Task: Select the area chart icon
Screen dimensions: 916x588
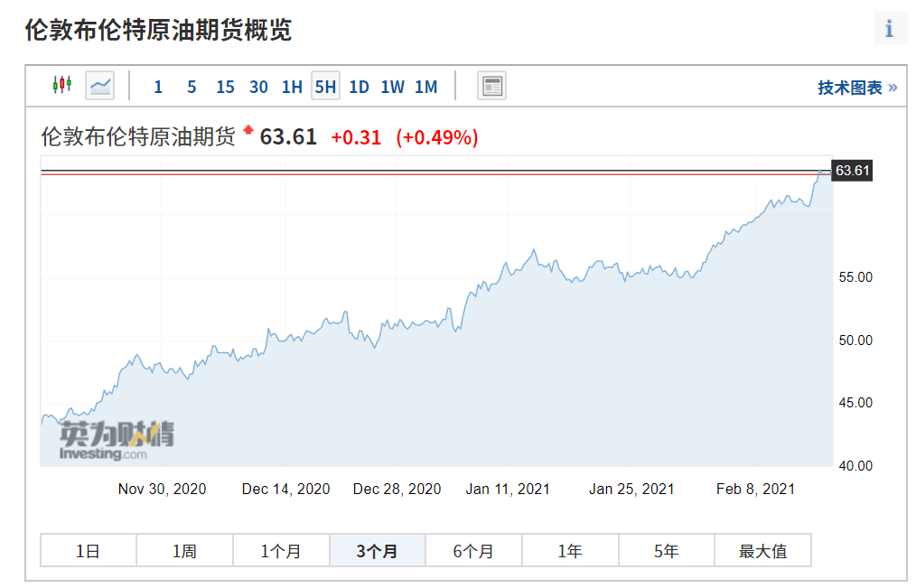Action: click(x=100, y=86)
